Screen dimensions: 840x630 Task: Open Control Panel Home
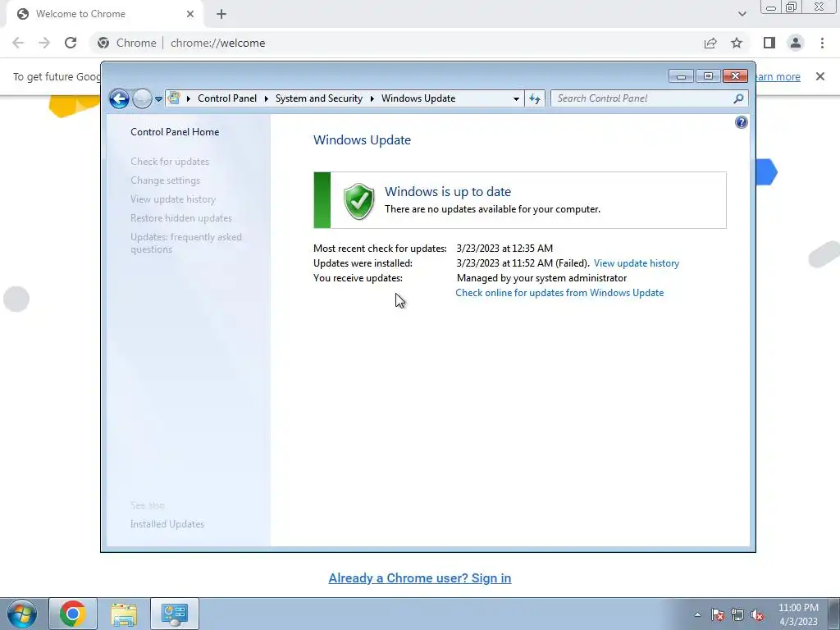click(x=175, y=132)
